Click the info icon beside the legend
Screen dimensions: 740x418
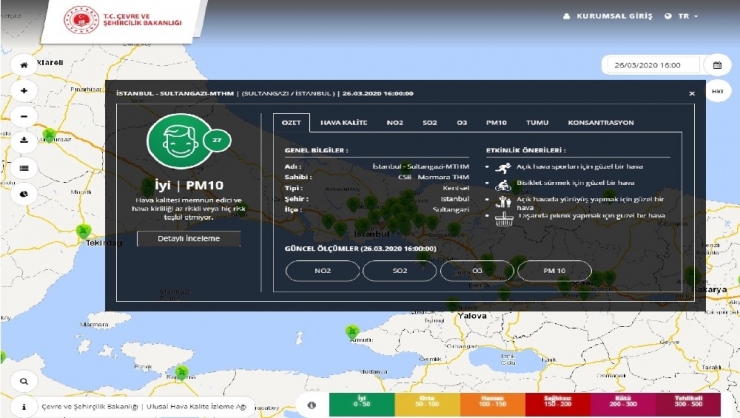point(312,405)
